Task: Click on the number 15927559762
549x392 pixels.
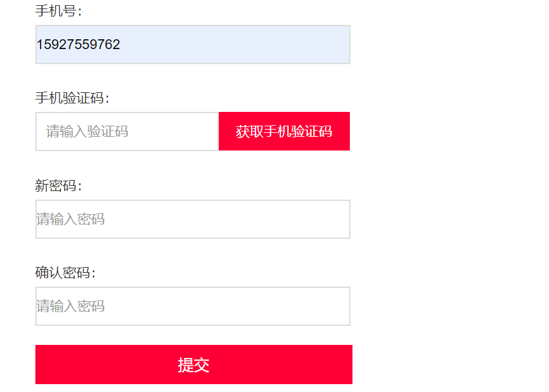Action: [78, 45]
